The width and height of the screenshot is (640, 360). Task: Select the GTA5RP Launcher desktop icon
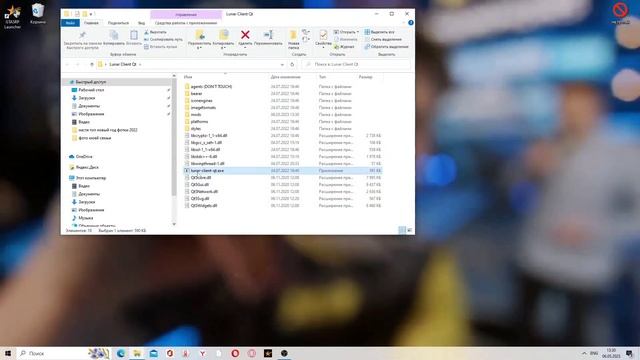(x=12, y=16)
